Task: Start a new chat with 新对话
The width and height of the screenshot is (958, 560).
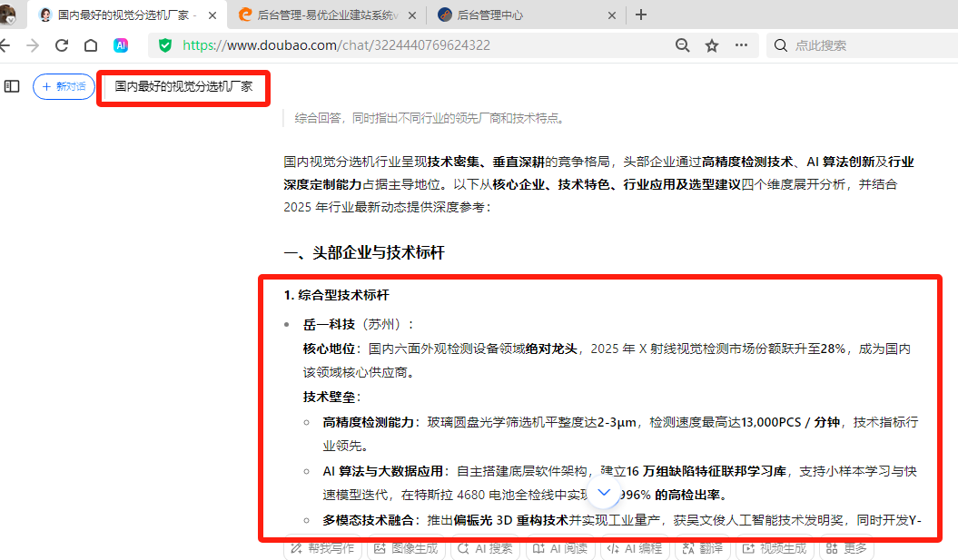Action: pyautogui.click(x=64, y=87)
